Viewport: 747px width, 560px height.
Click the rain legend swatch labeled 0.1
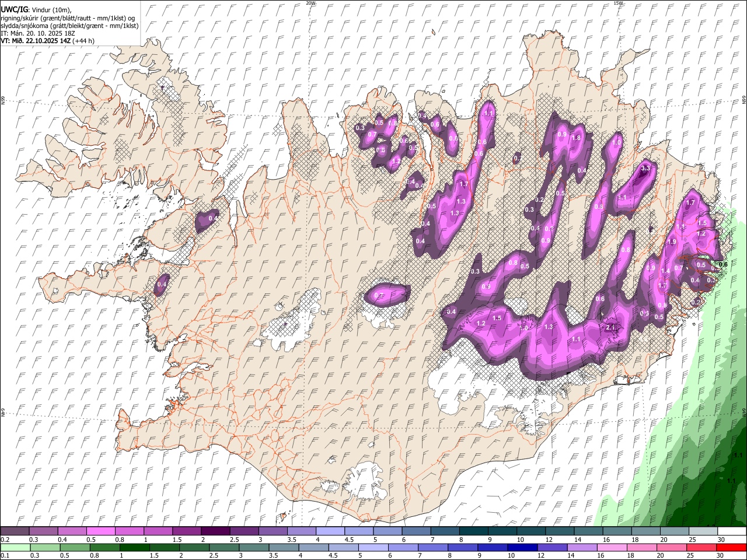[x=15, y=547]
